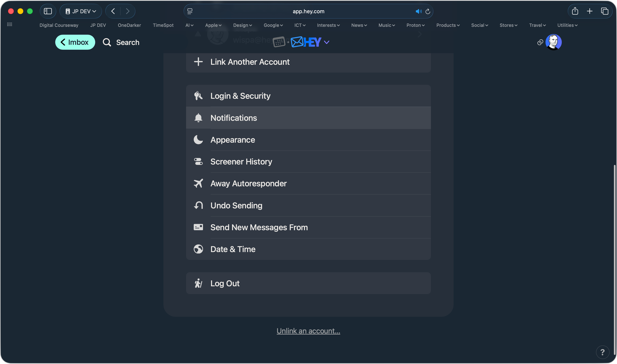Click the keyboard shortcuts icon near HEY logo

(x=279, y=42)
